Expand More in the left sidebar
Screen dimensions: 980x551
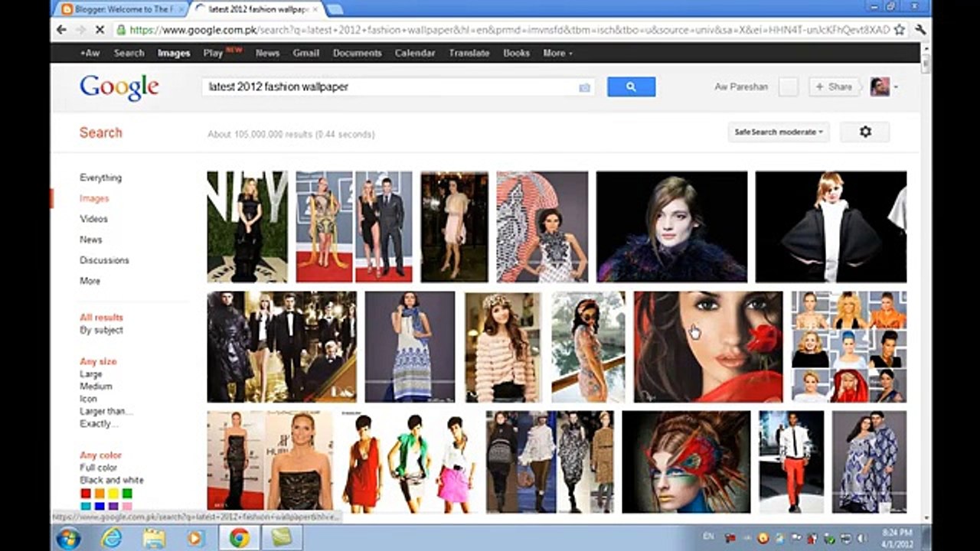click(x=90, y=281)
